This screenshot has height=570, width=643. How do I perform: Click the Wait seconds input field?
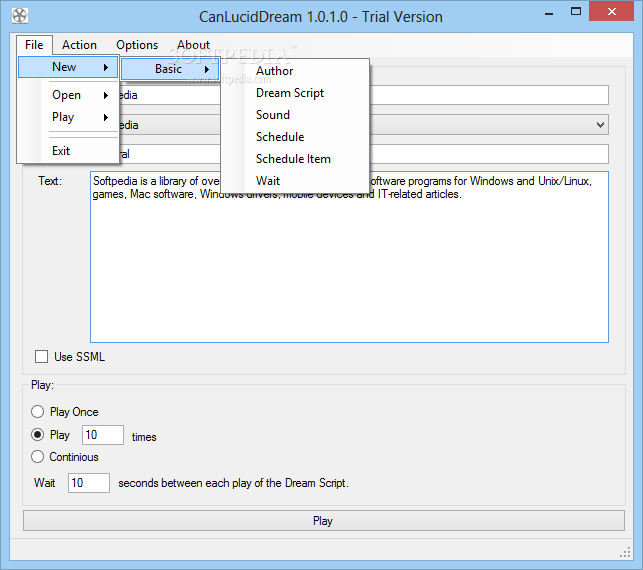(x=89, y=483)
